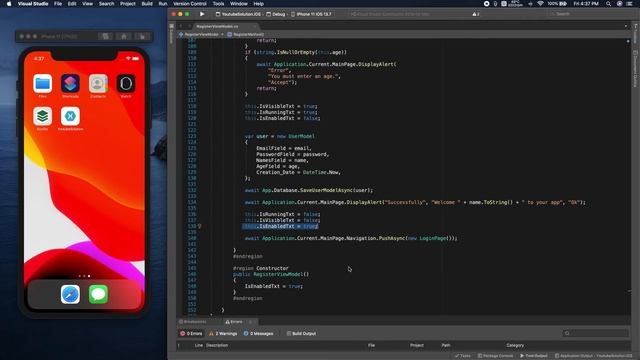This screenshot has width=640, height=360.
Task: Open the Debug configuration selector
Action: (276, 14)
